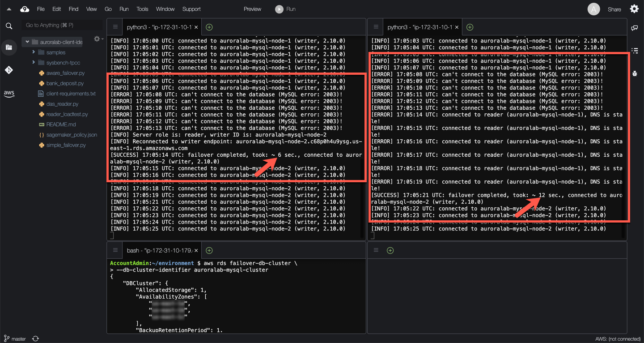
Task: Click the Cloud9 logo icon
Action: (25, 9)
